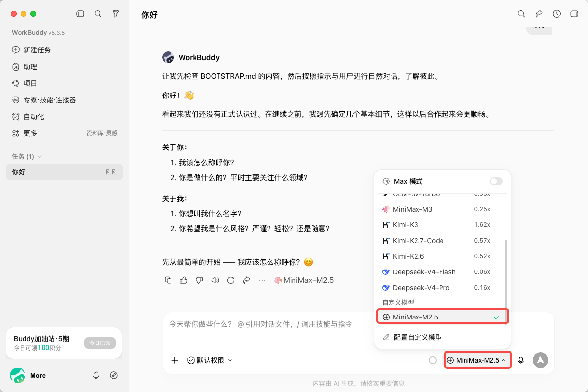Click 资料库·灵感 label
588x392 pixels.
coord(102,133)
